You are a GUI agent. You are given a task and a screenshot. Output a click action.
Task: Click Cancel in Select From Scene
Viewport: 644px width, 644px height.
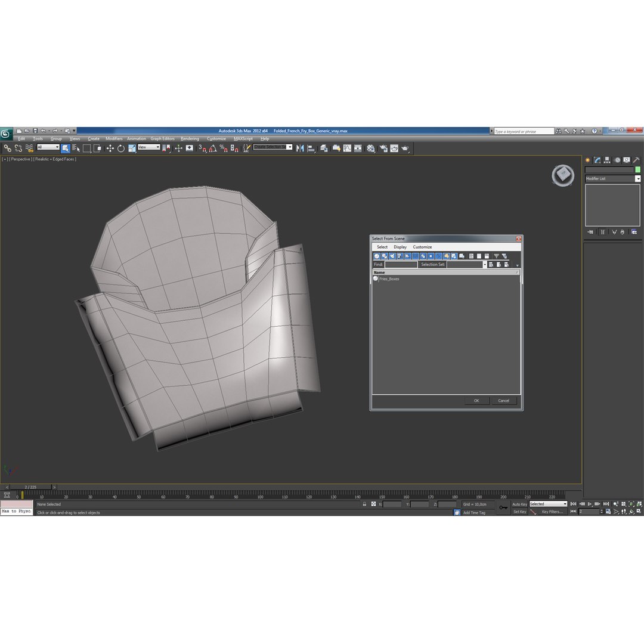pyautogui.click(x=503, y=401)
